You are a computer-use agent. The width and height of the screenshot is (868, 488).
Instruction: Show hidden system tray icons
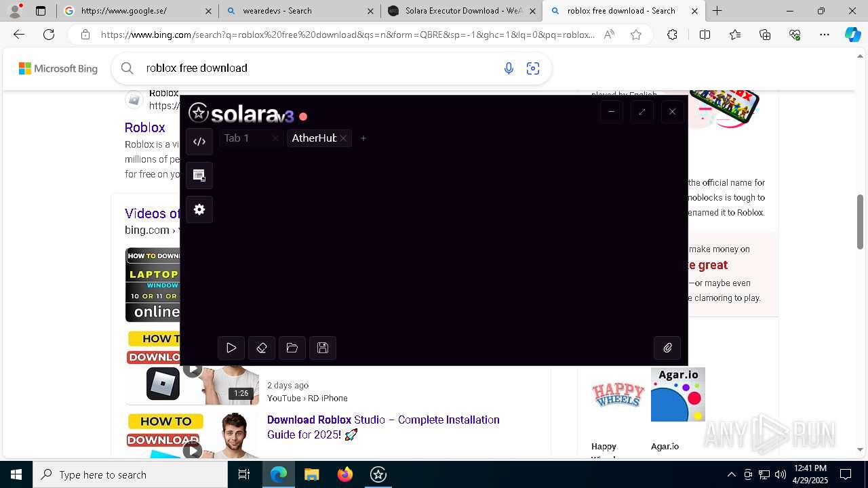click(731, 474)
